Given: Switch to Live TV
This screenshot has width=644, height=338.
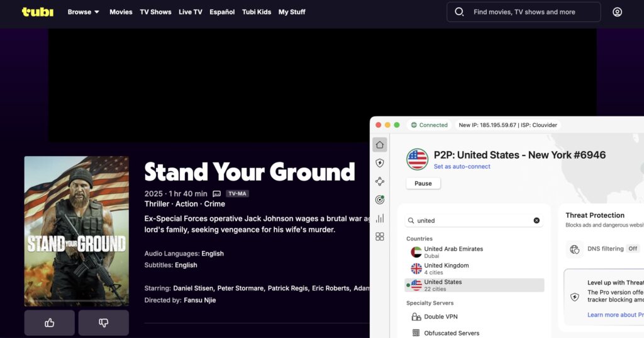Looking at the screenshot, I should click(x=190, y=12).
